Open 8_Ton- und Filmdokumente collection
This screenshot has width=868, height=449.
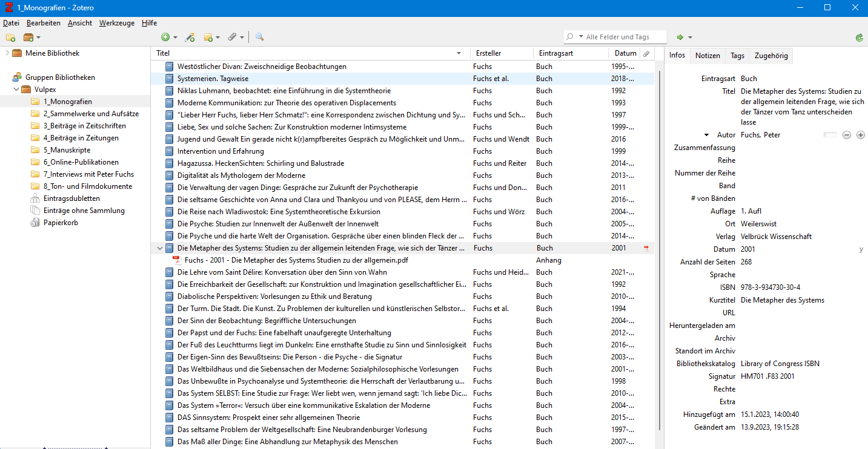88,186
